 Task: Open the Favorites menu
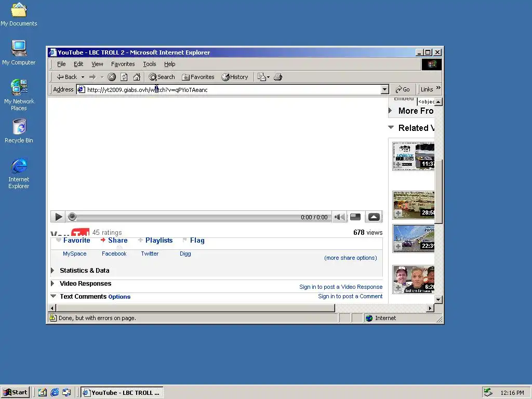pyautogui.click(x=123, y=64)
